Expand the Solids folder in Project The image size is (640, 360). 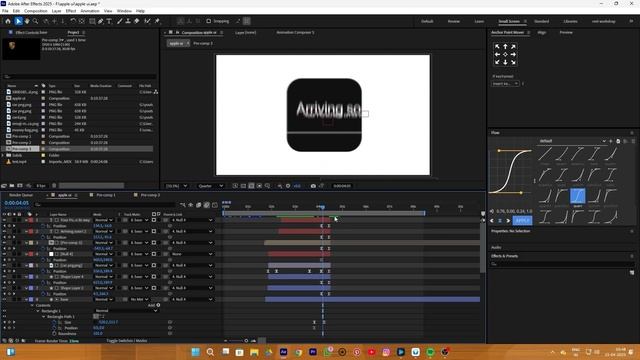point(3,155)
